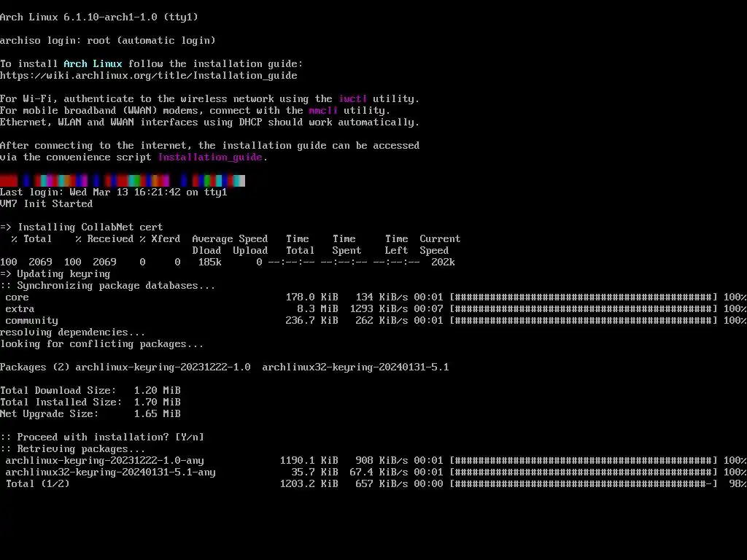Click the 'Last login: Wed Mar 13' line
747x560 pixels.
pos(113,192)
